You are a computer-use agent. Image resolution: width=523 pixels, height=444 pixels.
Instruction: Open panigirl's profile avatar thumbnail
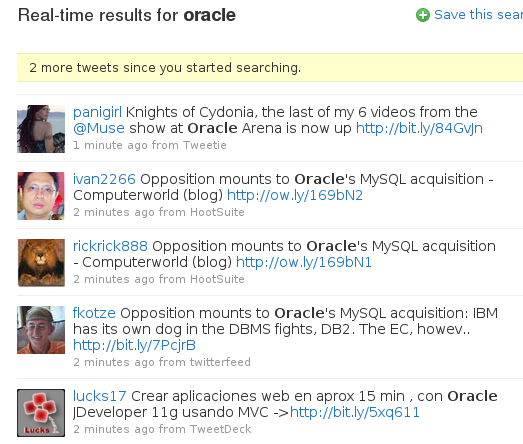click(x=41, y=129)
